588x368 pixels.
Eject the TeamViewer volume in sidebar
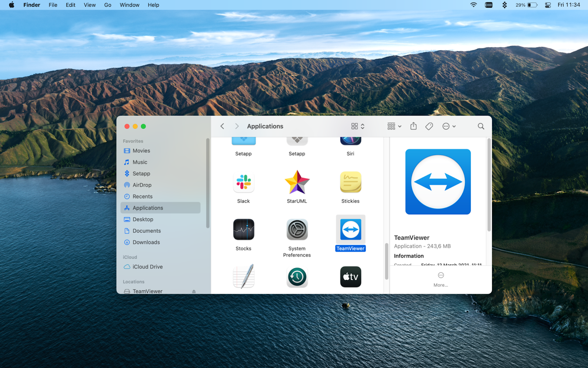194,291
